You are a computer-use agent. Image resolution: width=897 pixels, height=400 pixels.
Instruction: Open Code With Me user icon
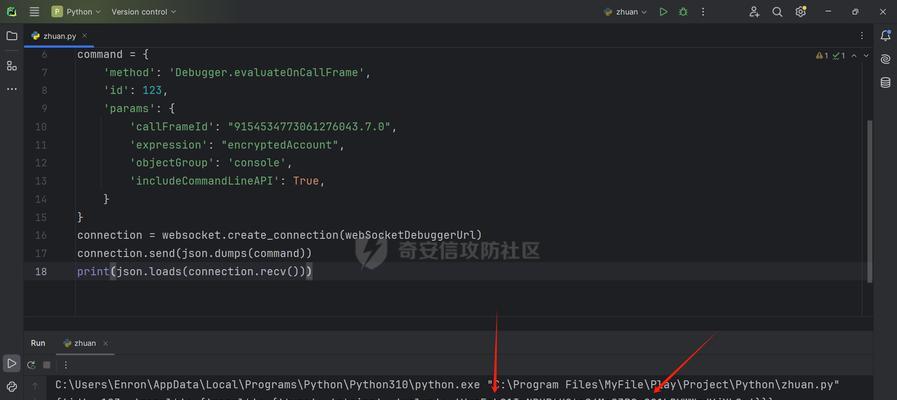(x=755, y=11)
